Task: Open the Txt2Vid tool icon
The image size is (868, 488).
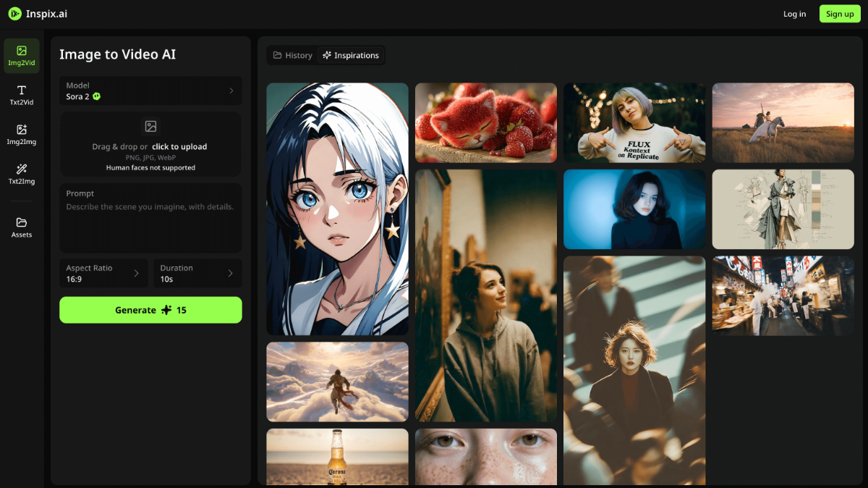Action: pyautogui.click(x=22, y=91)
